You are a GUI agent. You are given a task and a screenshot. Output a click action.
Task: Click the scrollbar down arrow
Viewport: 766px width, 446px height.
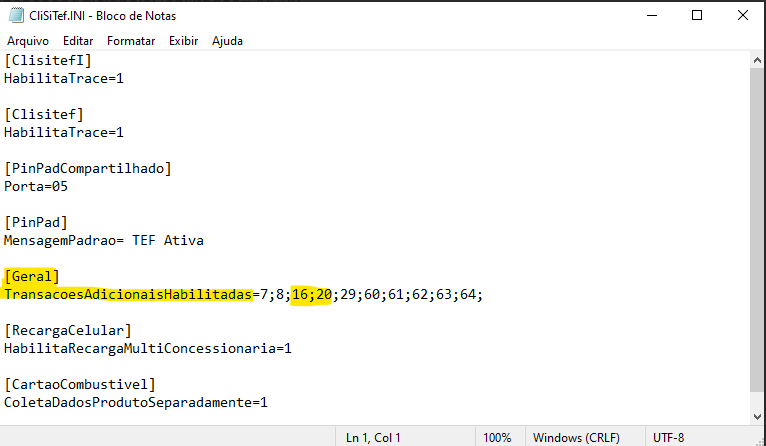[x=757, y=417]
